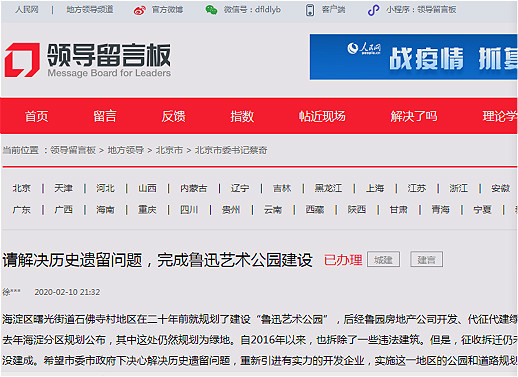Select the 西藏 region link

[315, 210]
